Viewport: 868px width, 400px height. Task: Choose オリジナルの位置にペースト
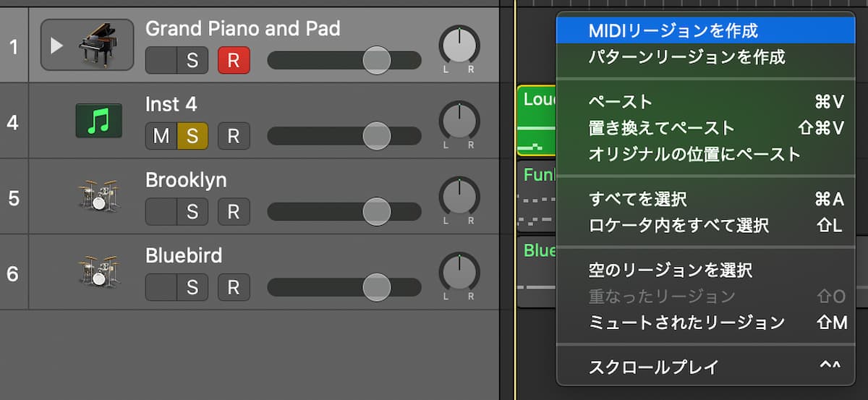pos(705,154)
